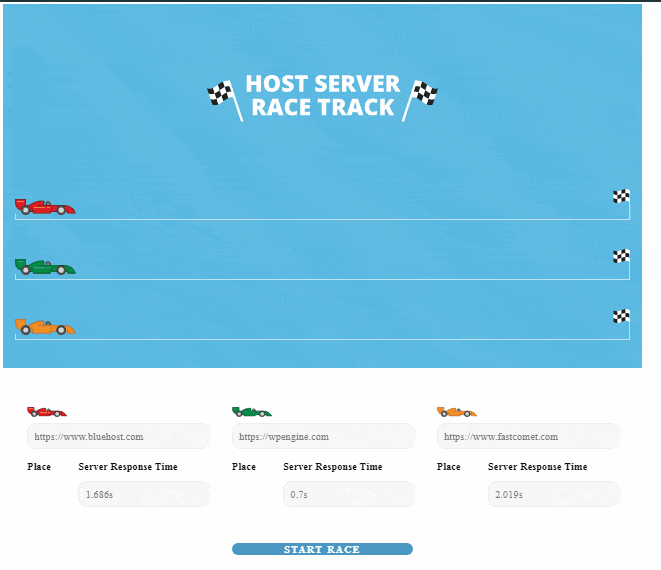
Task: Select the 0.7s response time field
Action: coord(349,494)
